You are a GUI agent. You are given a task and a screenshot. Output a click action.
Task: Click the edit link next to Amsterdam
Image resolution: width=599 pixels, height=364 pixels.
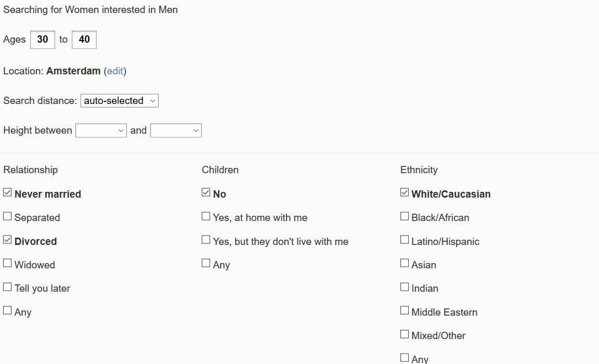(115, 71)
